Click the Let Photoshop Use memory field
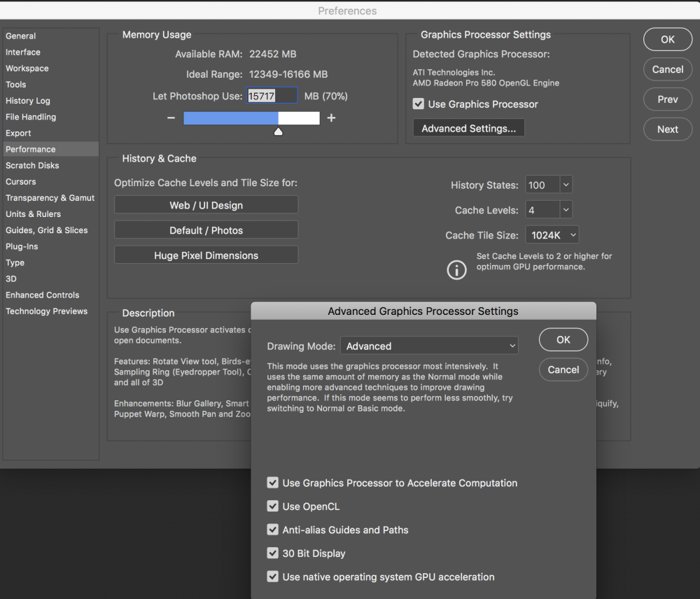 [x=272, y=96]
